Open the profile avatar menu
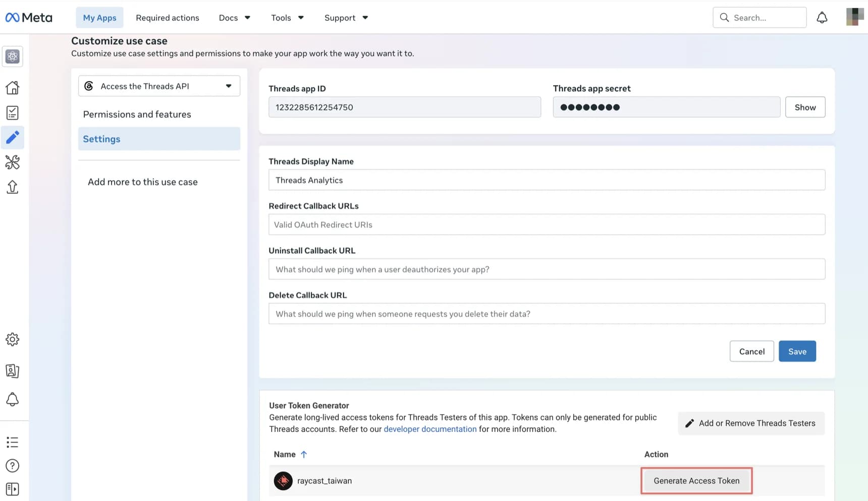The image size is (868, 501). point(855,17)
